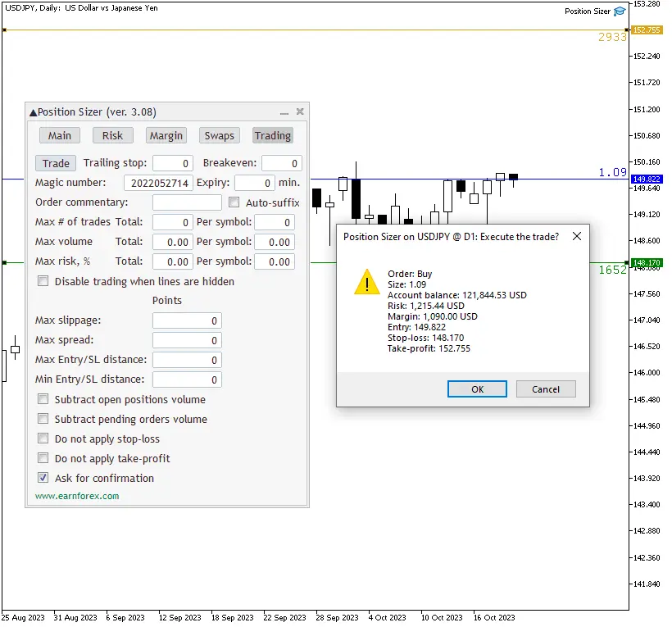Viewport: 672px width, 627px height.
Task: Check subtract open positions volume
Action: (43, 399)
